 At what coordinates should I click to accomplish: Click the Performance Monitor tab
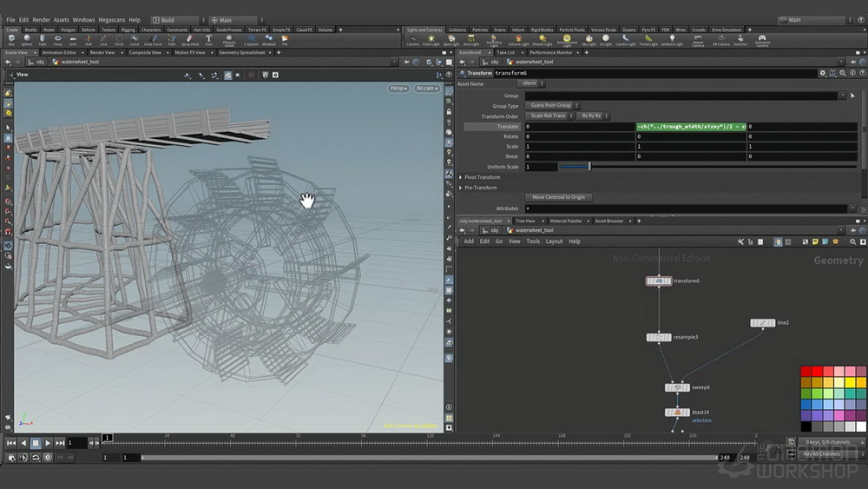(x=550, y=53)
